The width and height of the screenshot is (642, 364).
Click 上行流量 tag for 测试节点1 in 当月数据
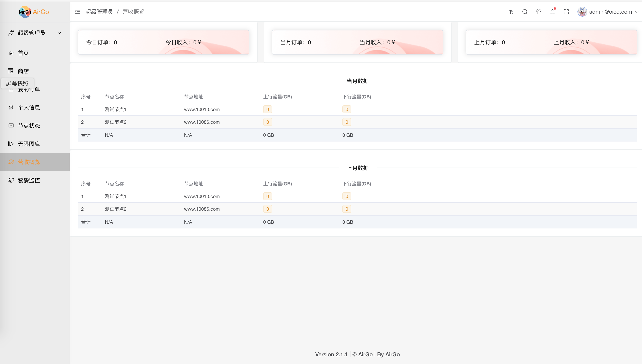coord(267,109)
